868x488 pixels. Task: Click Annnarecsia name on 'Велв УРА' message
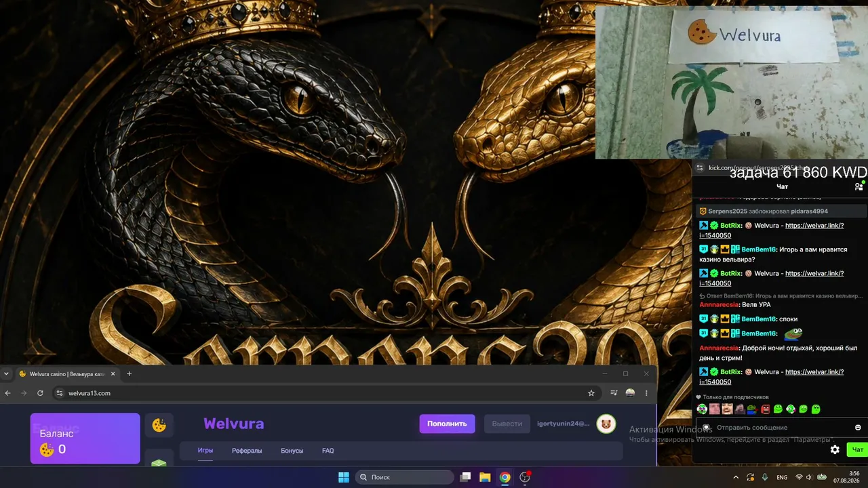[x=719, y=305]
